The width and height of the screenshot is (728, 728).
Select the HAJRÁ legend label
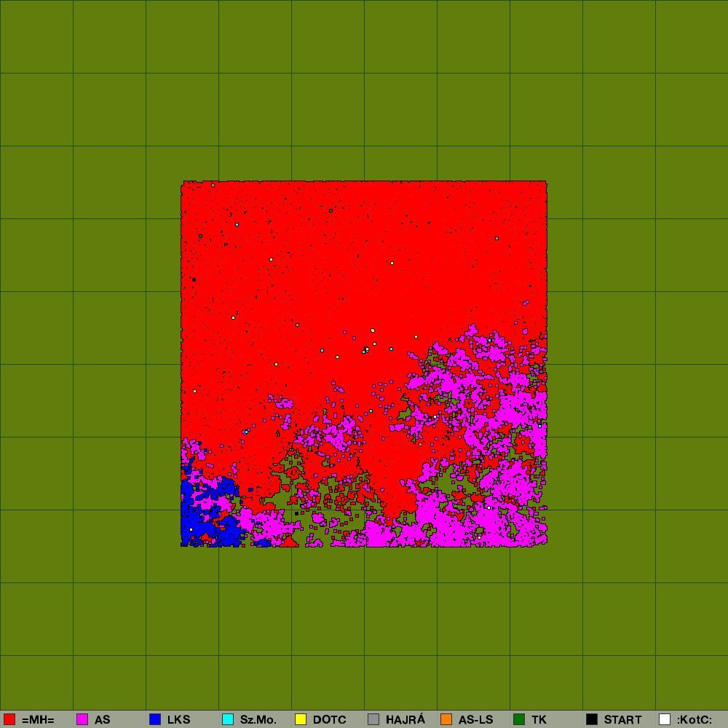[405, 719]
